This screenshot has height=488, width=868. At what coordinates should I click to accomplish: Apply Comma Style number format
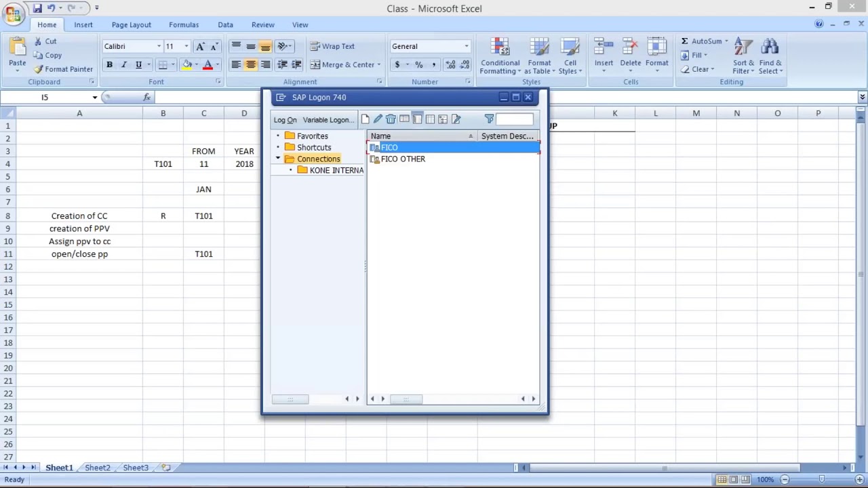434,64
